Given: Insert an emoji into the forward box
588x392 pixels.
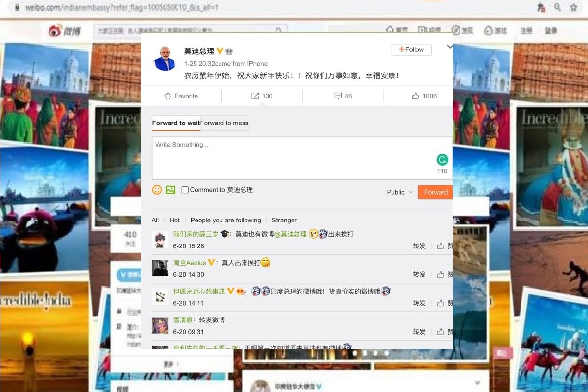Looking at the screenshot, I should 157,189.
